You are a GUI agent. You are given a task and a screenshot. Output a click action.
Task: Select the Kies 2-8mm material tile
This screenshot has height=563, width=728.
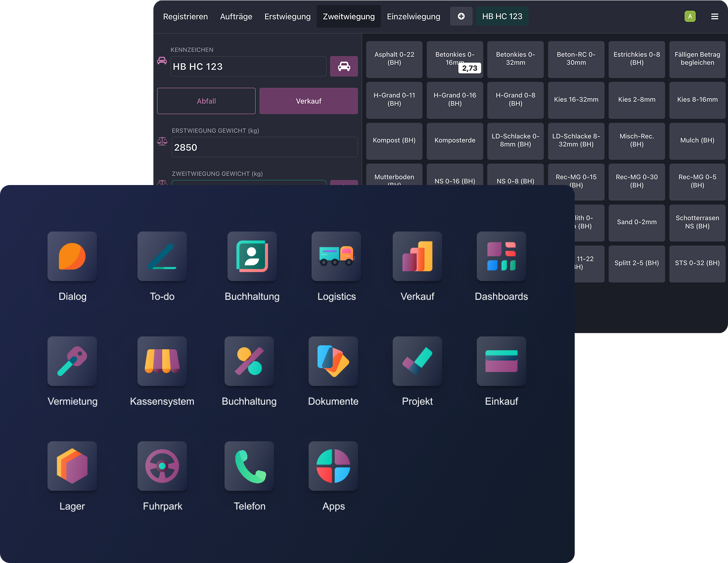tap(637, 100)
